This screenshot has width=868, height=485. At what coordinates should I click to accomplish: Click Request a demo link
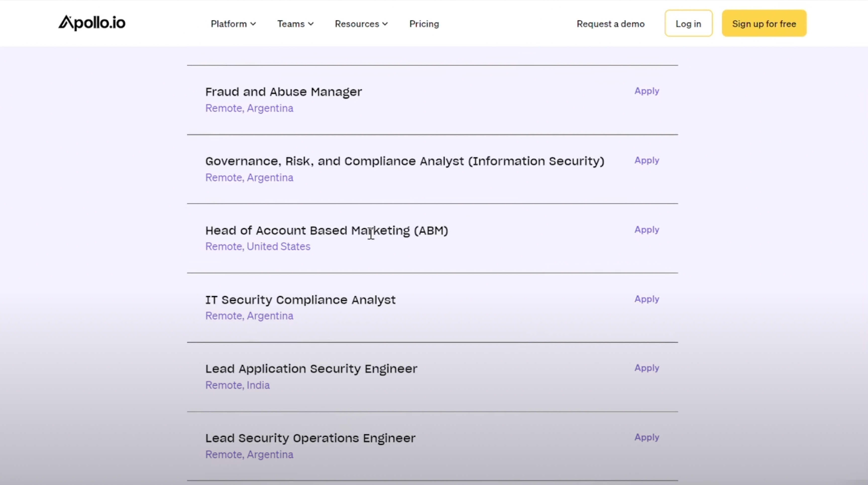tap(610, 24)
